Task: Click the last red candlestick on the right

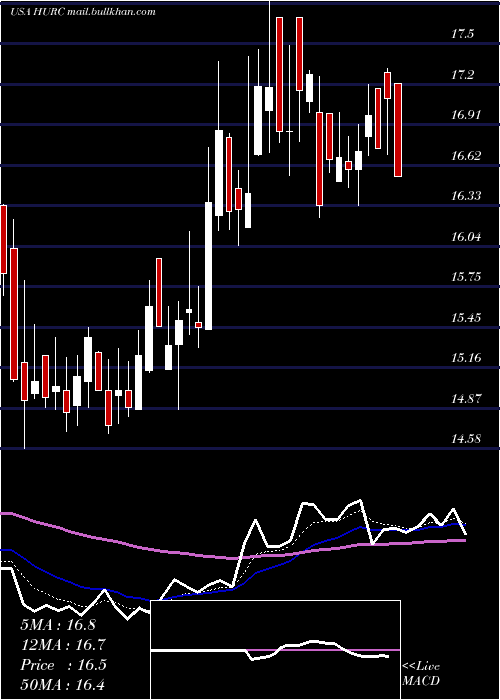Action: (398, 129)
